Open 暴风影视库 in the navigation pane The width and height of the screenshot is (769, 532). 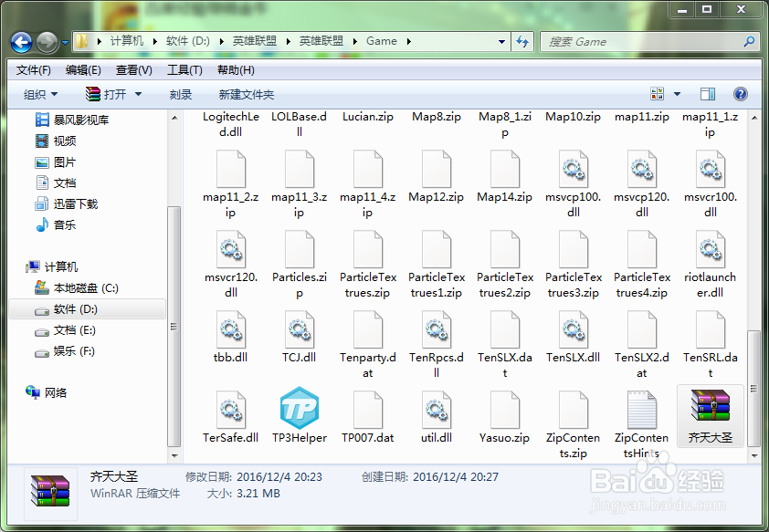pos(72,120)
